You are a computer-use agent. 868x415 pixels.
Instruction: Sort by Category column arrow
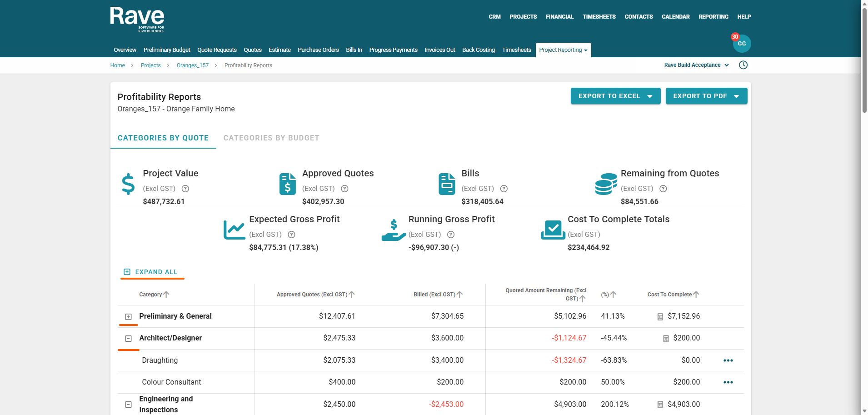(x=166, y=295)
